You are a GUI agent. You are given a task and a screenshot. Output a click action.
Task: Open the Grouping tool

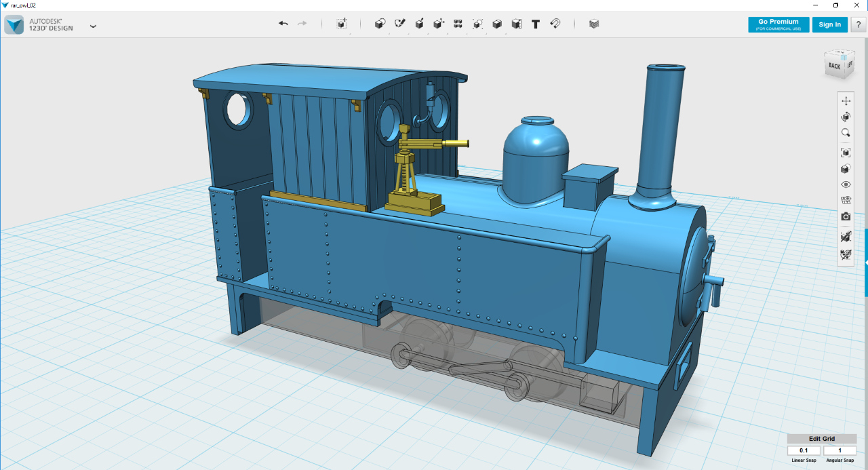tap(477, 24)
